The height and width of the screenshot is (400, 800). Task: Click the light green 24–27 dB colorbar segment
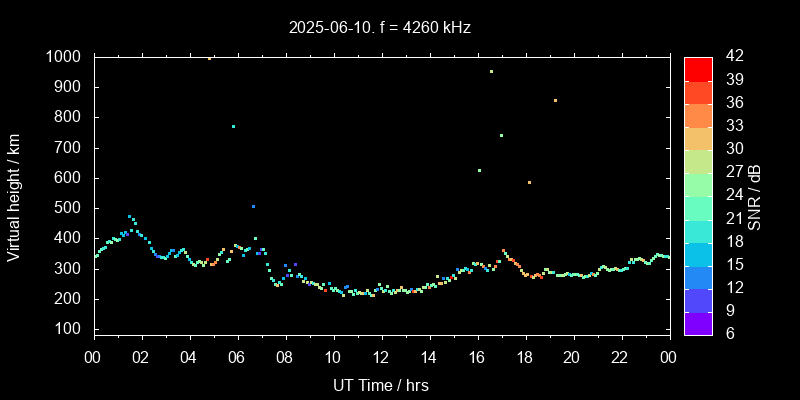(x=697, y=184)
